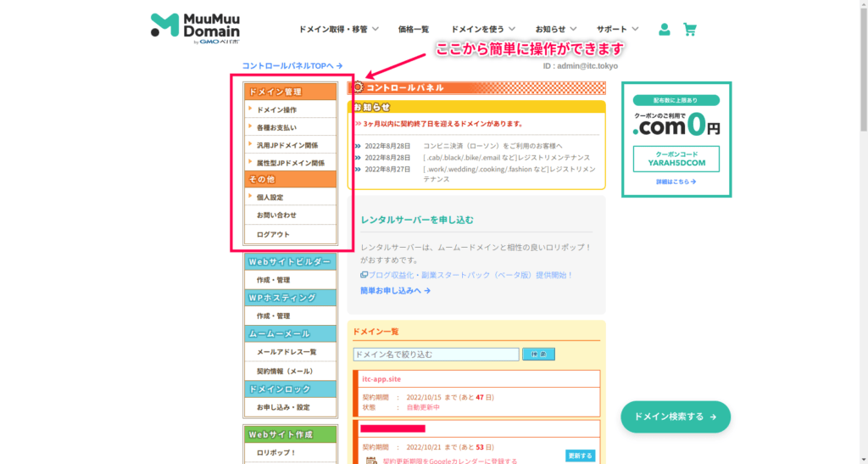Screen dimensions: 868x464
Task: Expand 汎用JPドメイン関係 in sidebar
Action: [291, 145]
